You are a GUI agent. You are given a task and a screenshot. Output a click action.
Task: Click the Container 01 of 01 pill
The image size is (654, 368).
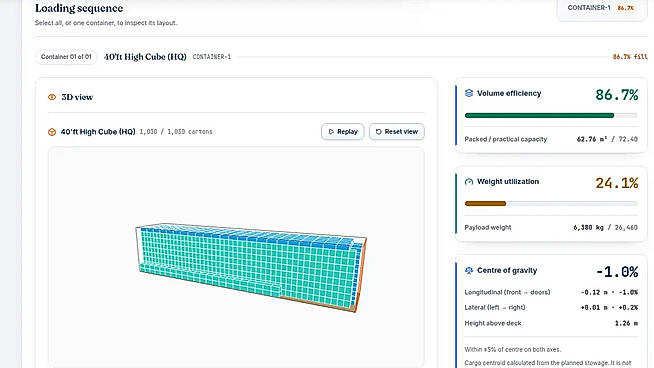coord(66,57)
